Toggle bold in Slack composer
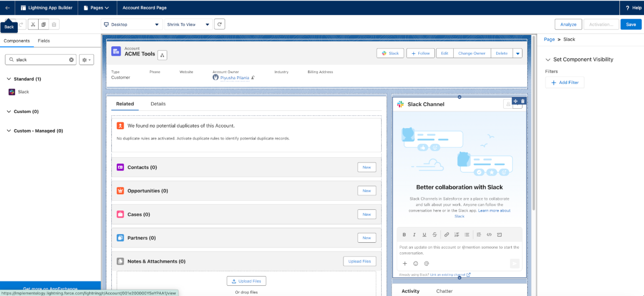This screenshot has width=644, height=296. point(404,235)
